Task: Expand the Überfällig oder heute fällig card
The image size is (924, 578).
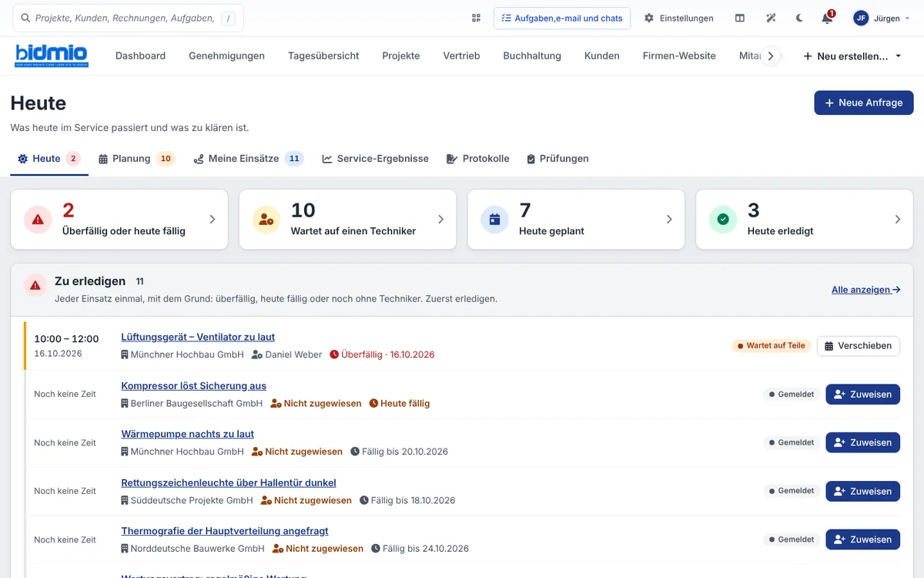Action: point(119,220)
